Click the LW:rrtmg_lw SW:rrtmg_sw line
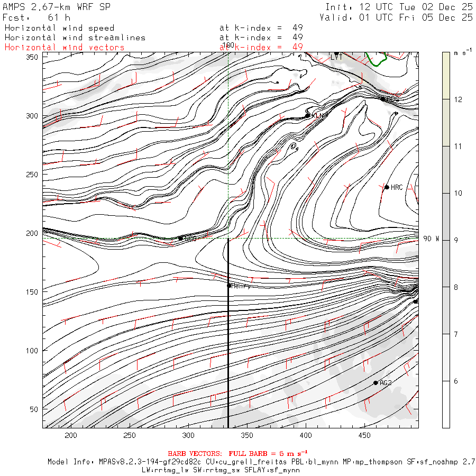 click(x=221, y=470)
